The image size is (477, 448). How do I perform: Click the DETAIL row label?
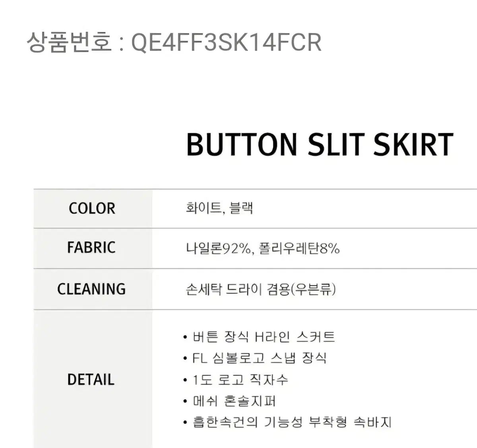coord(91,380)
